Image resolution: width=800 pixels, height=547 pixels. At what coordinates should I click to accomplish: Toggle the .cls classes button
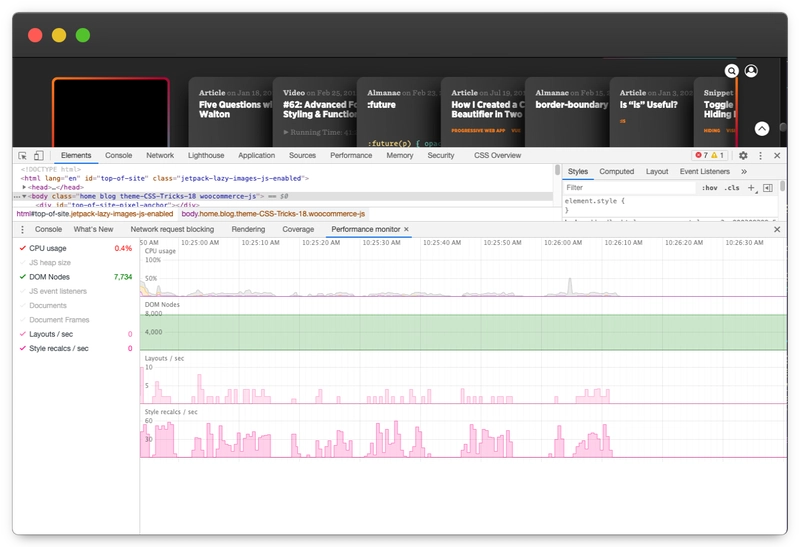(x=732, y=188)
